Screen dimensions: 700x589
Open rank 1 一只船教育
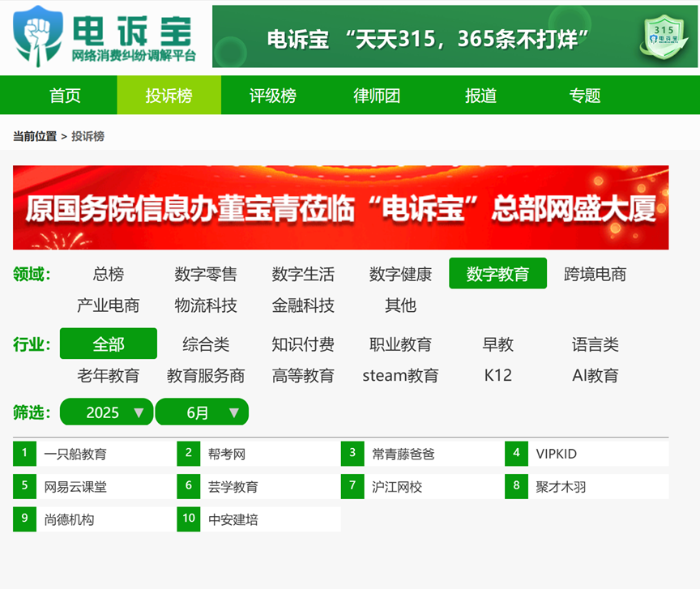click(x=95, y=454)
